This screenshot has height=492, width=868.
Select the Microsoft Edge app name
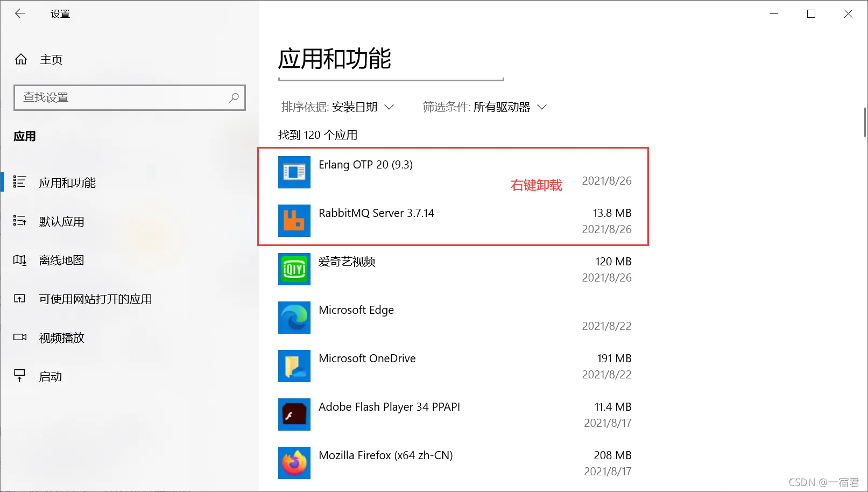pyautogui.click(x=356, y=310)
